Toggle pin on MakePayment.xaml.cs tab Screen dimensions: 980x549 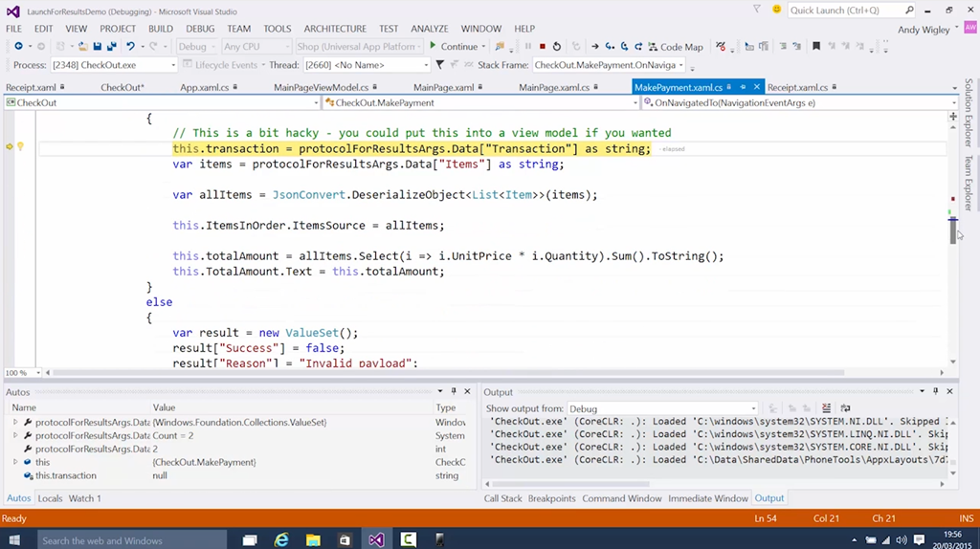(x=743, y=87)
